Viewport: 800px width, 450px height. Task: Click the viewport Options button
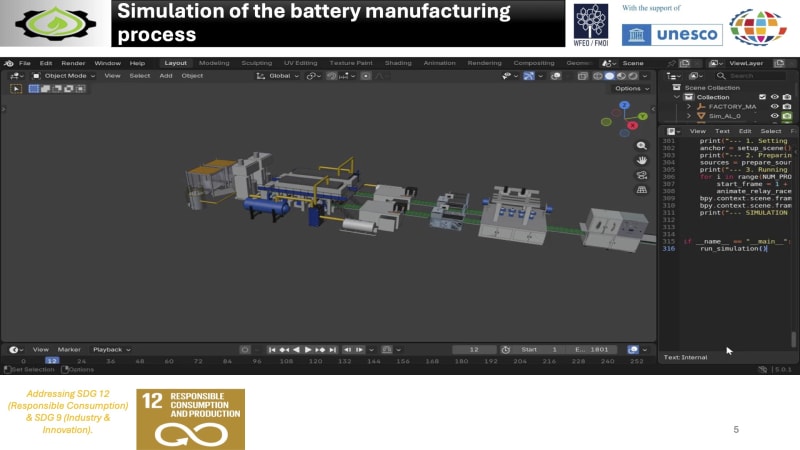click(632, 88)
